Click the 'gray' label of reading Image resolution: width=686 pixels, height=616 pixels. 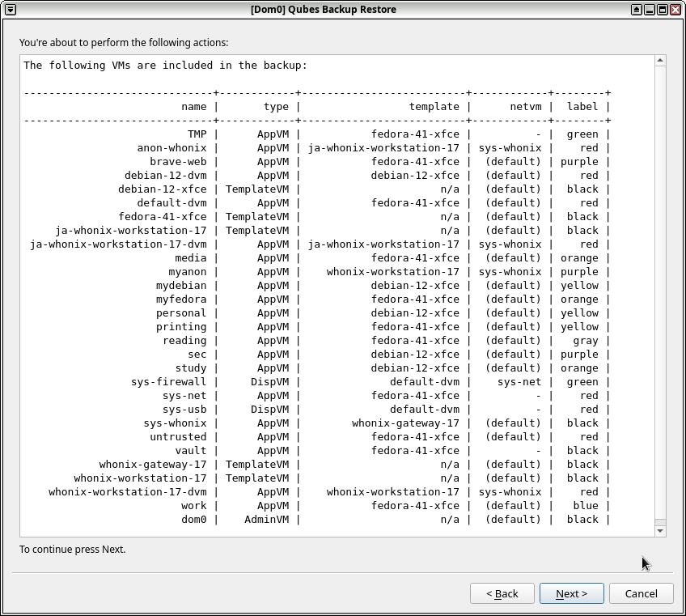586,341
